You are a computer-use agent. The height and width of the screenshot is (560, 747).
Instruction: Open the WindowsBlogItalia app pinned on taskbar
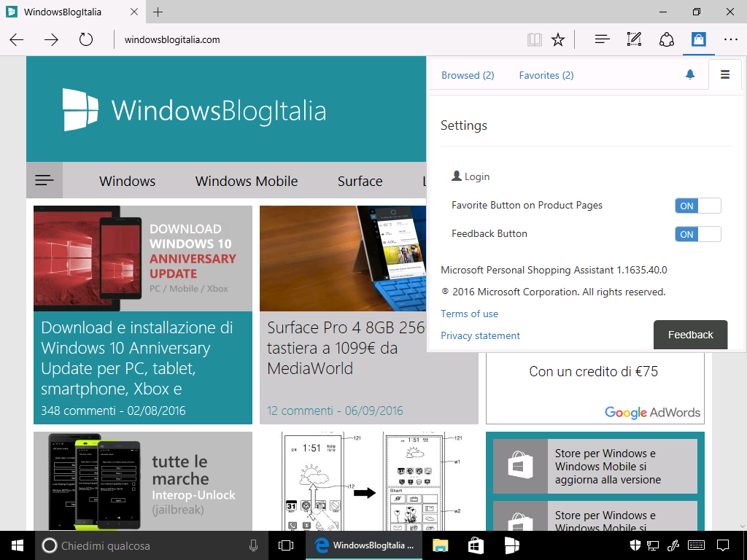tap(511, 545)
